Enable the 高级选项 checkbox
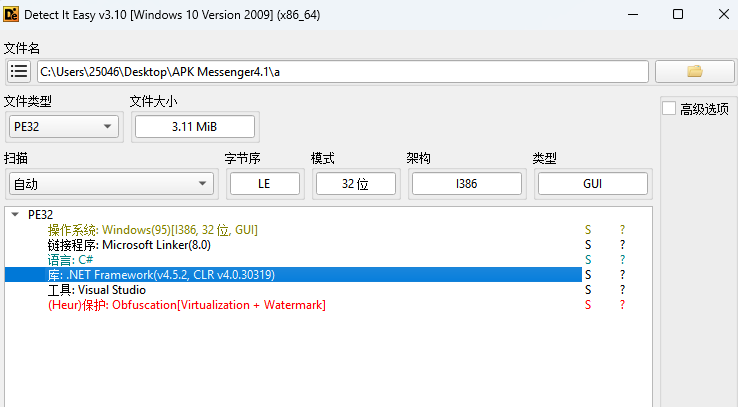The width and height of the screenshot is (738, 407). pos(669,108)
